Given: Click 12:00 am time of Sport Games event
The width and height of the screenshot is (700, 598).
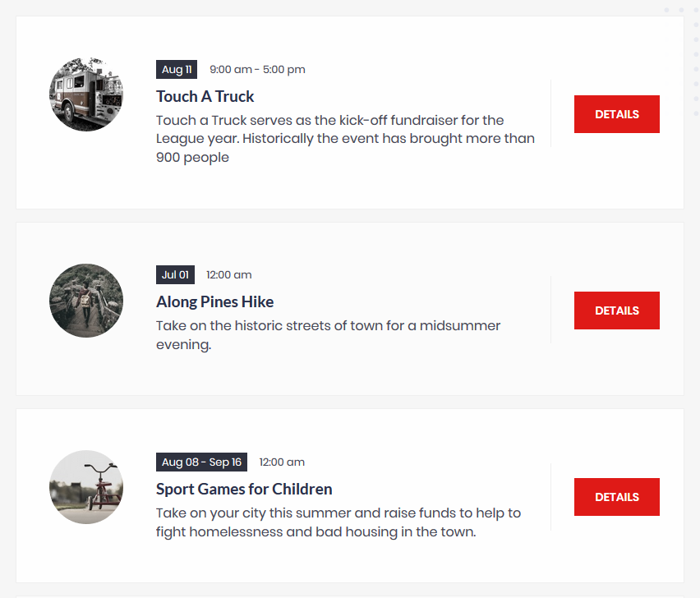Looking at the screenshot, I should [282, 462].
